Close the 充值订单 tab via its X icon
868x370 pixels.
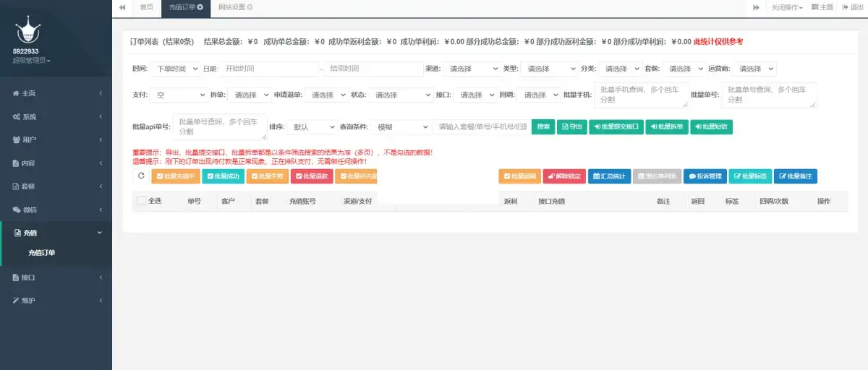coord(200,7)
